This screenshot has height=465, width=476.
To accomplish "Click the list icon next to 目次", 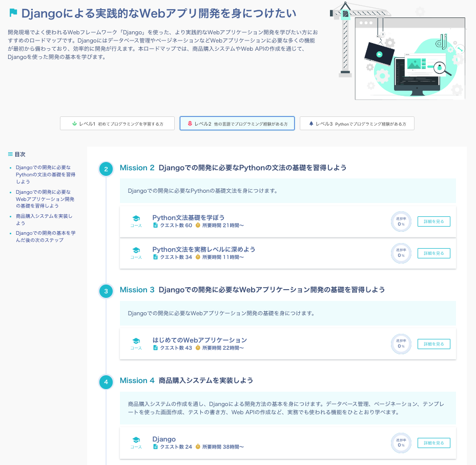I will coord(10,154).
